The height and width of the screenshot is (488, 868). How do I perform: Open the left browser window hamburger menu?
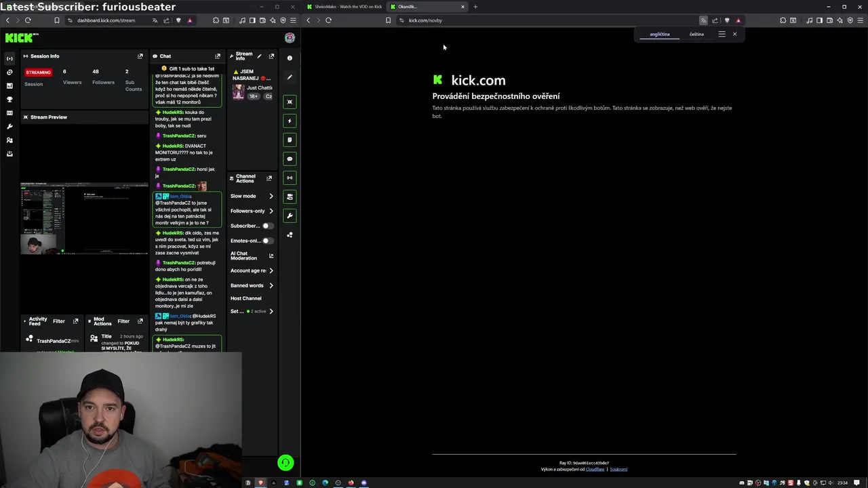click(293, 20)
